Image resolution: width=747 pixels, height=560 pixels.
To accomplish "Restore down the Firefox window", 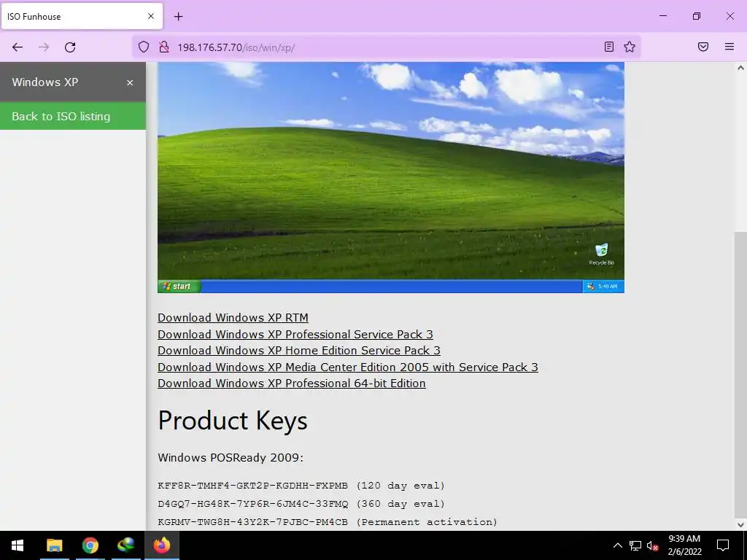I will click(697, 16).
